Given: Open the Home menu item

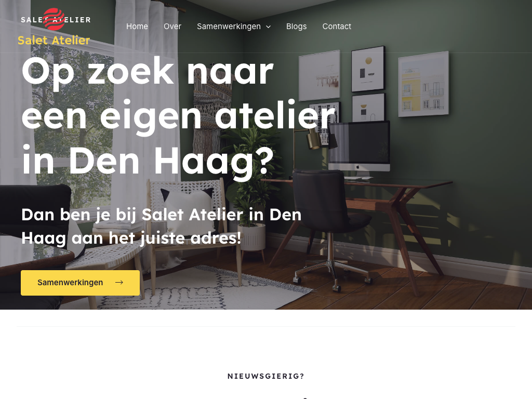Looking at the screenshot, I should click(137, 26).
